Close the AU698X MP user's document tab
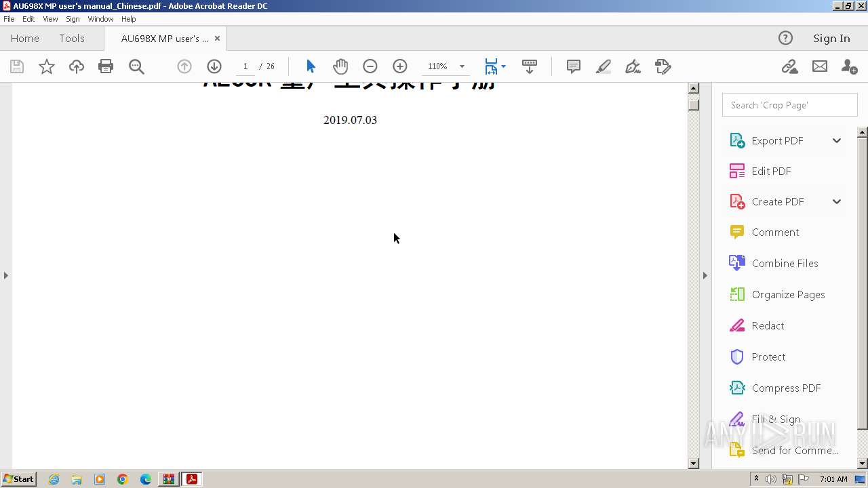Image resolution: width=868 pixels, height=488 pixels. tap(217, 39)
